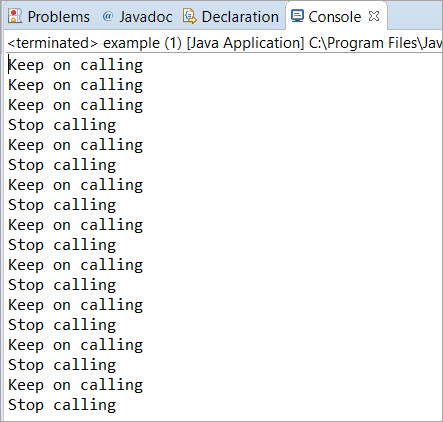443x422 pixels.
Task: Click the Javadoc @ icon
Action: pyautogui.click(x=108, y=16)
